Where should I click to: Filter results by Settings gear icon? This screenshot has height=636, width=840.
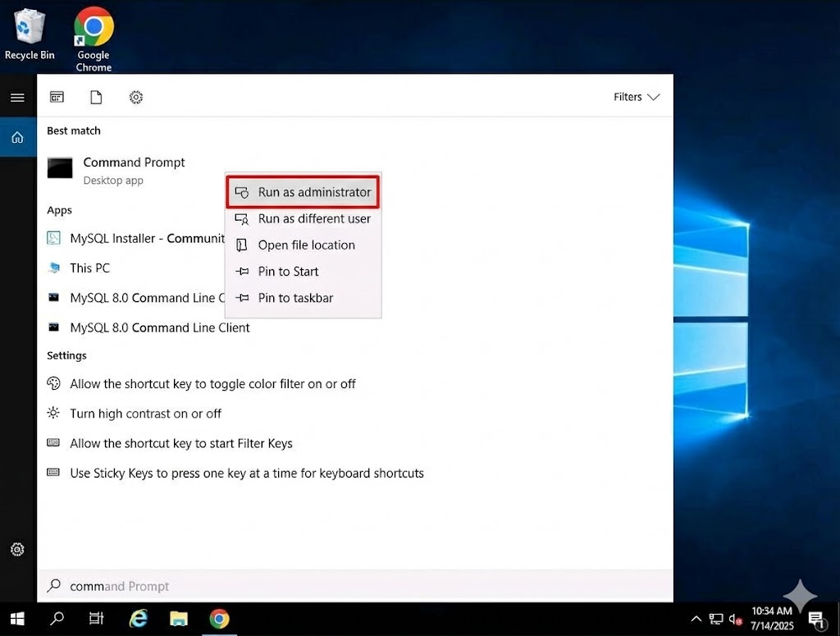click(x=136, y=98)
